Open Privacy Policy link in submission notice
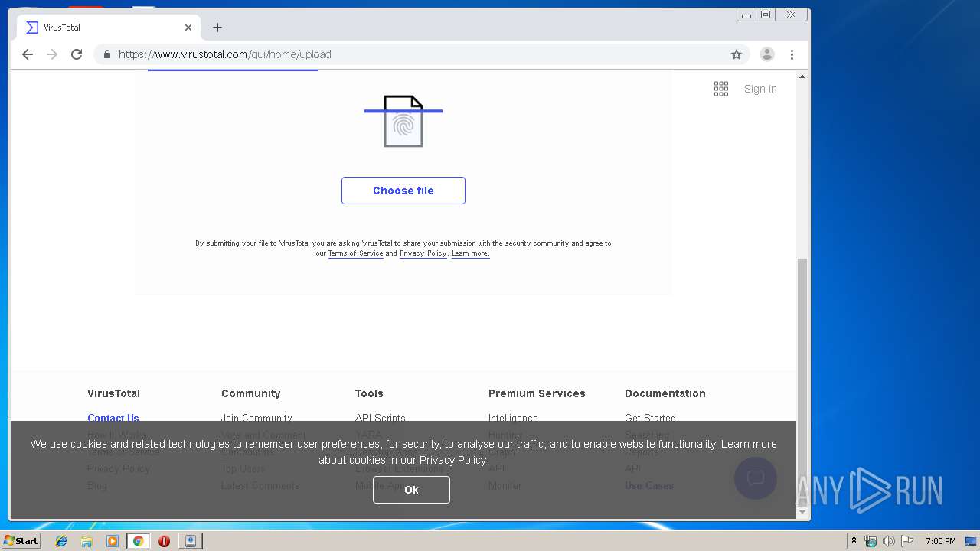The width and height of the screenshot is (980, 551). (x=423, y=253)
